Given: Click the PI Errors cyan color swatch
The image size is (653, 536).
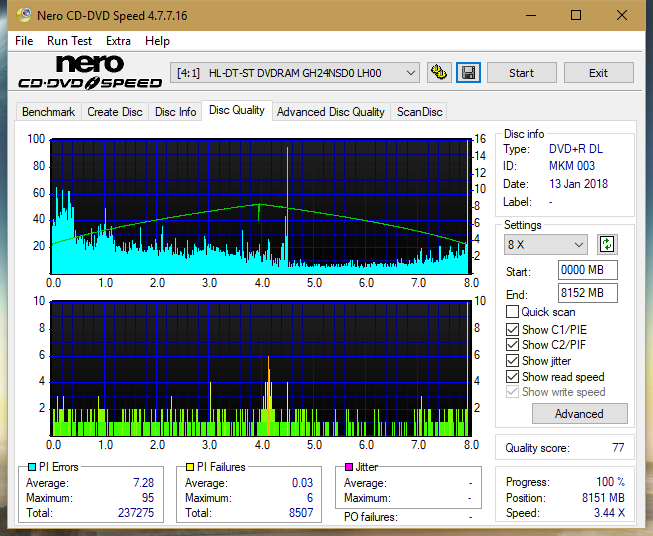Looking at the screenshot, I should tap(32, 467).
